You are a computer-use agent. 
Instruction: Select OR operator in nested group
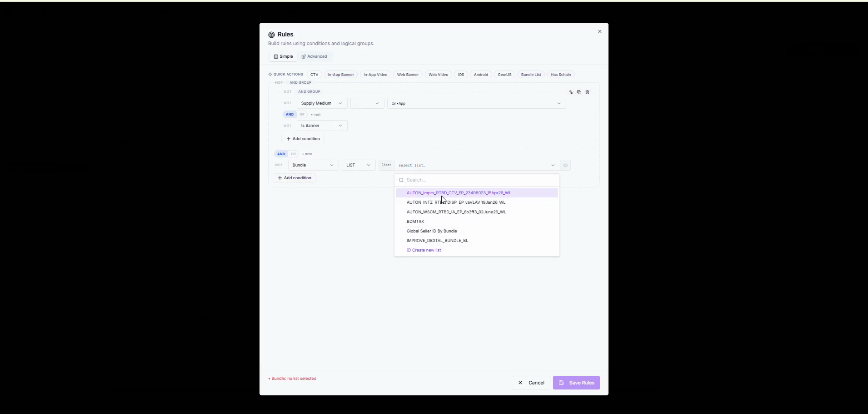[x=302, y=115]
